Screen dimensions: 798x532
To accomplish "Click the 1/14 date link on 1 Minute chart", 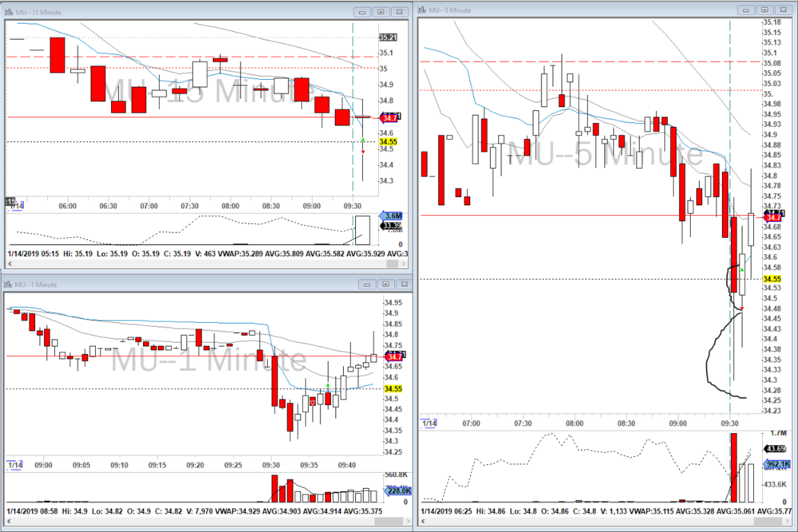I will (15, 463).
